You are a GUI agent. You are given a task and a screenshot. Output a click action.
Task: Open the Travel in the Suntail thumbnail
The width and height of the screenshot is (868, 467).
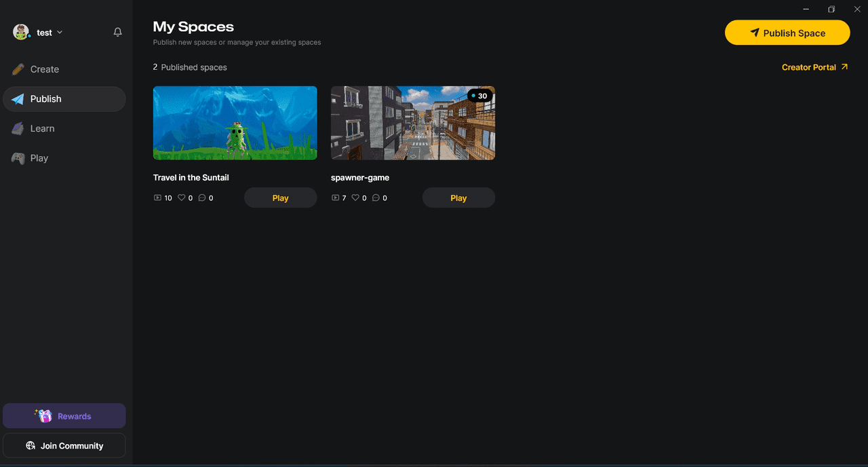click(235, 122)
